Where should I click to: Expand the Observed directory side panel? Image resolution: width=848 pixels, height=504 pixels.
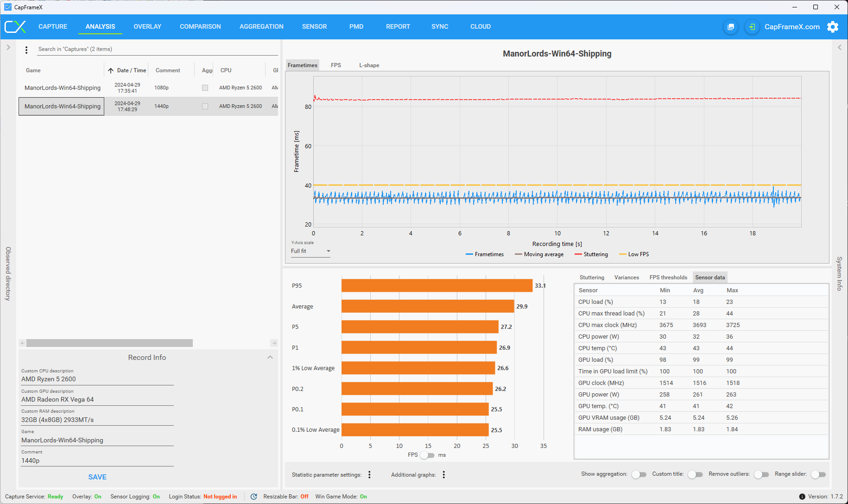click(8, 47)
